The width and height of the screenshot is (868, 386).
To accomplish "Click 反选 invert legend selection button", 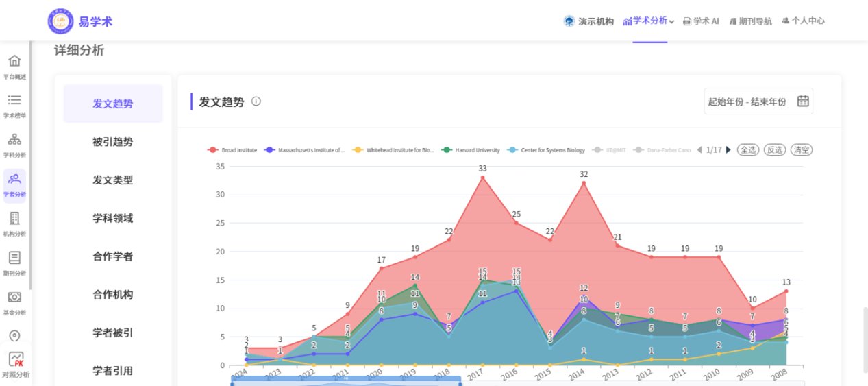I will pos(775,150).
